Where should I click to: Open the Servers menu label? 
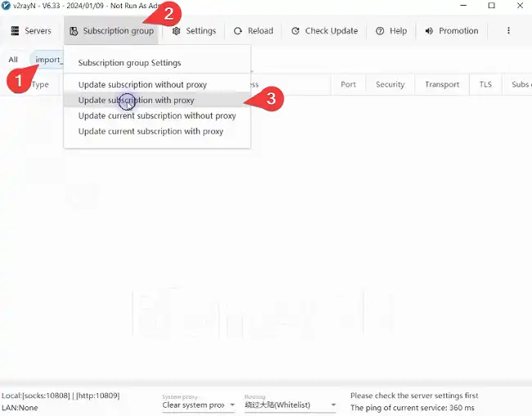(x=38, y=31)
